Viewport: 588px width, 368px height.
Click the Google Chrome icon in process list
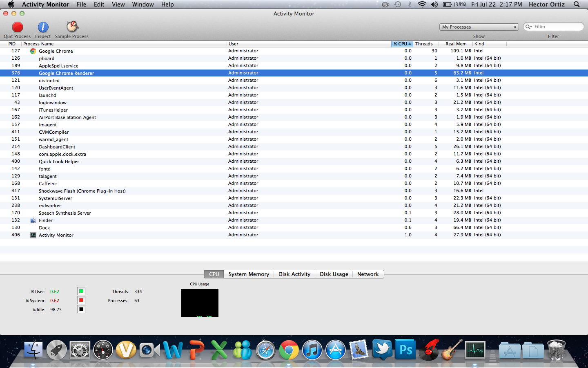(33, 51)
